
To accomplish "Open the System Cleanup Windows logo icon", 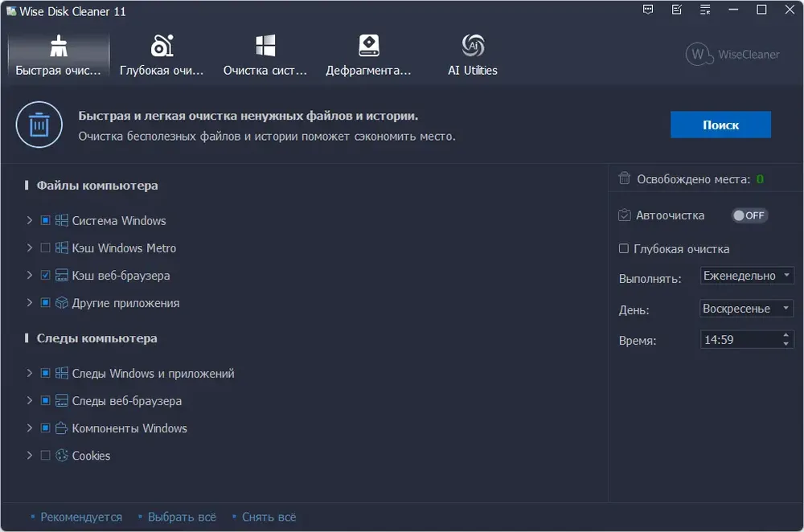I will click(265, 46).
